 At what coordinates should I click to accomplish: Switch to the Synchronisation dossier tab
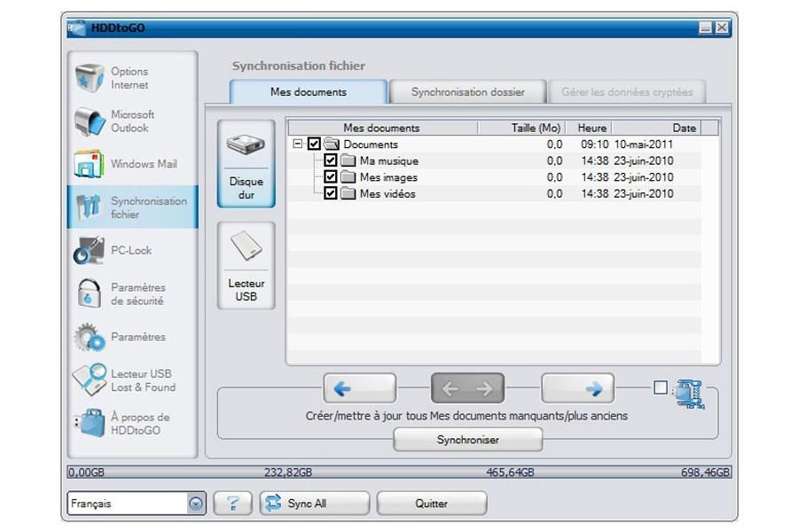point(467,91)
